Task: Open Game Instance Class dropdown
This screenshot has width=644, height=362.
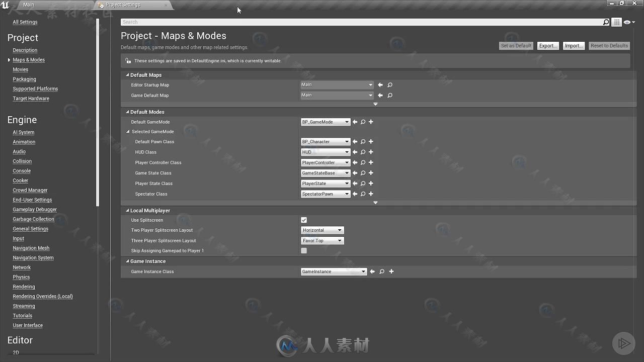Action: coord(334,271)
